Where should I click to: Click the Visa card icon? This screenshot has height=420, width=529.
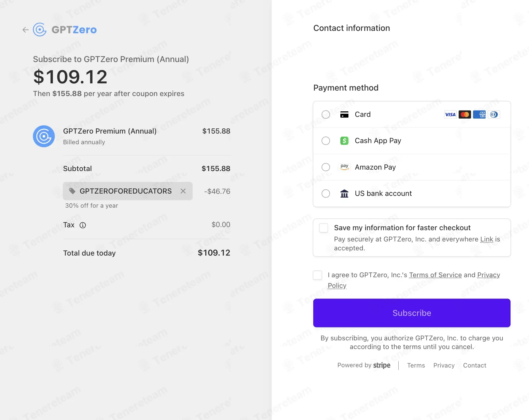(450, 115)
